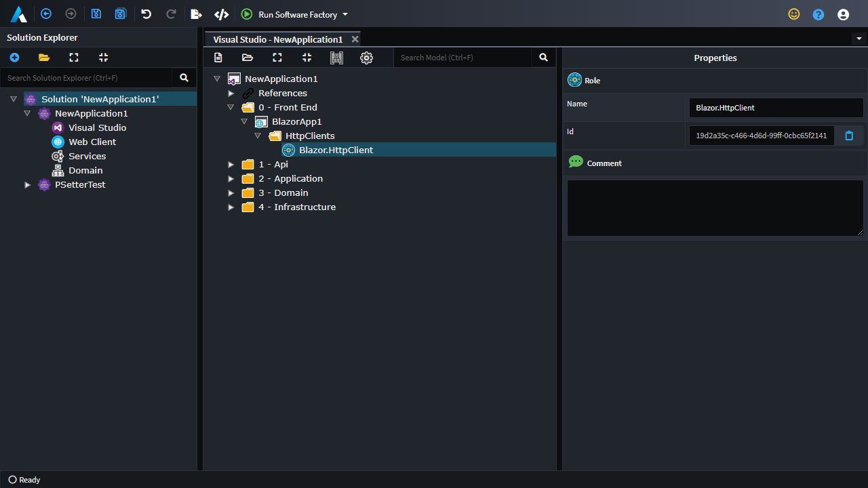Click the designer new document icon
This screenshot has width=868, height=488.
coord(218,58)
